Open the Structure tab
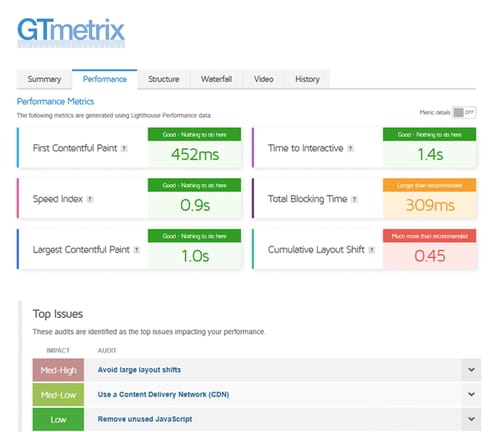This screenshot has width=500, height=432. pyautogui.click(x=164, y=79)
